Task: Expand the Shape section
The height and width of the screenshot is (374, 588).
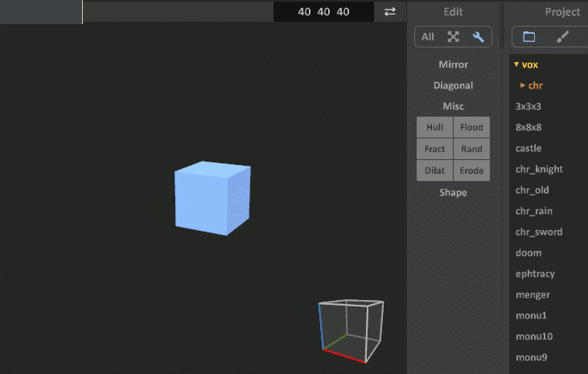Action: (453, 192)
